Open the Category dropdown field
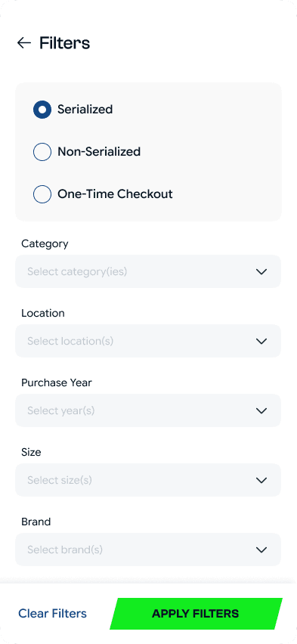Viewport: 297px width, 644px height. [x=148, y=271]
